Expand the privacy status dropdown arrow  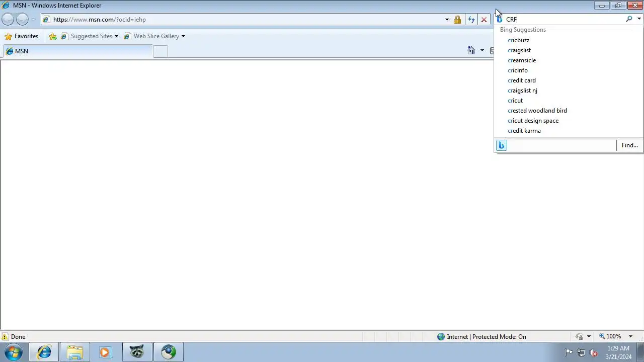589,336
